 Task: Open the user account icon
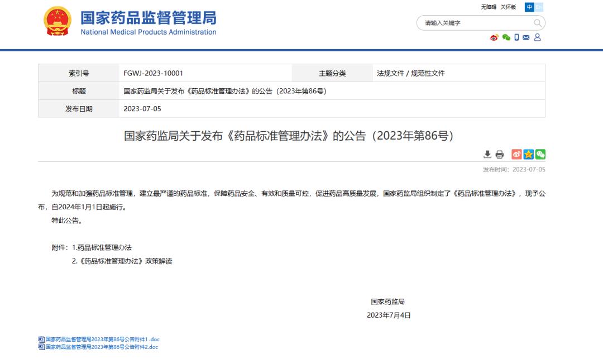(x=537, y=37)
